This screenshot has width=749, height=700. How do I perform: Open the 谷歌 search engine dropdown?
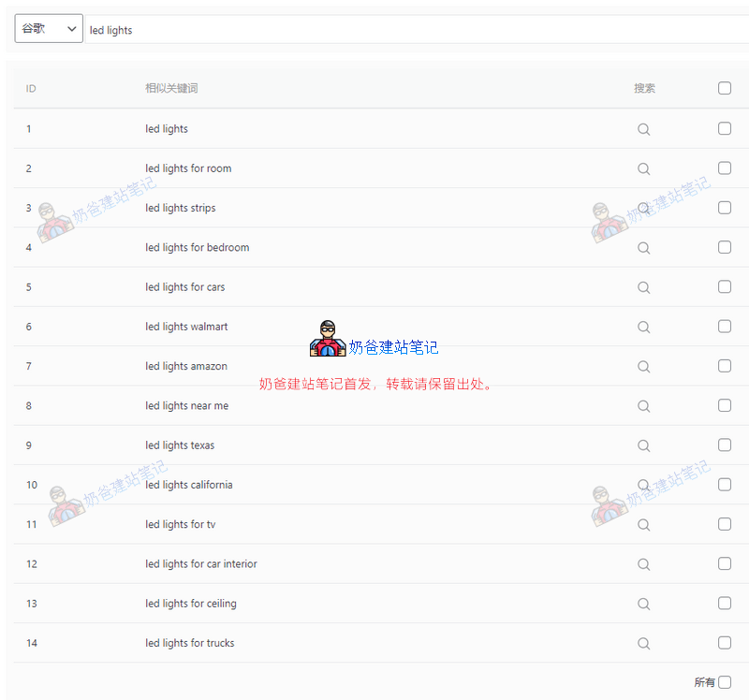[49, 28]
